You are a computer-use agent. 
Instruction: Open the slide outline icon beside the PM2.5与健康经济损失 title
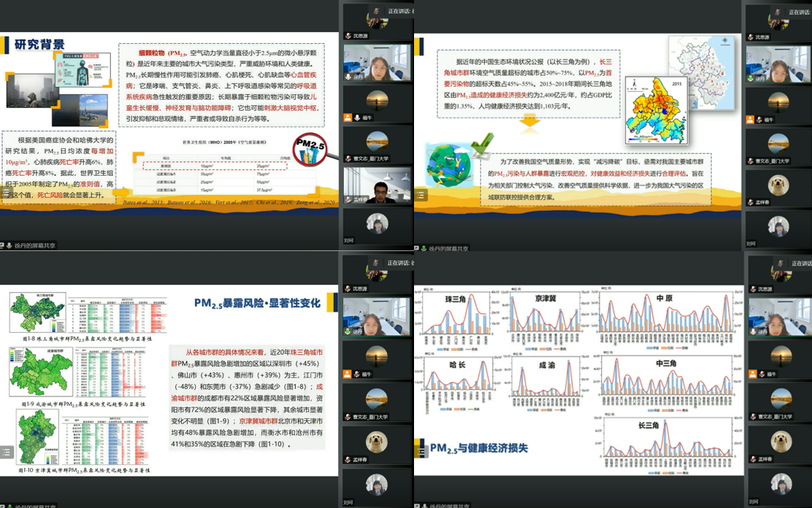click(421, 450)
